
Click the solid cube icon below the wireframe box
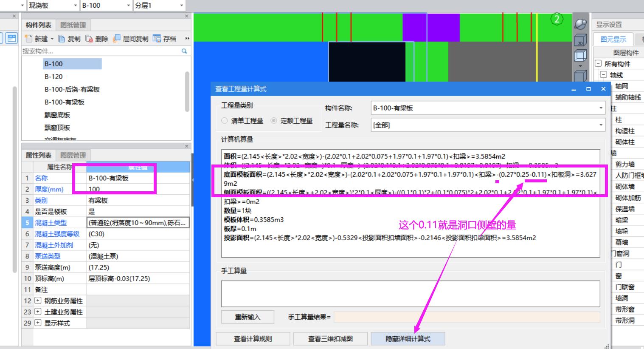click(580, 76)
